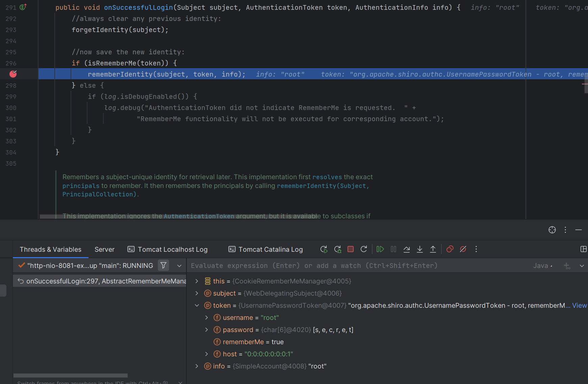Click CookieRememberMeManager@4005 value
This screenshot has height=384, width=588.
(x=292, y=281)
